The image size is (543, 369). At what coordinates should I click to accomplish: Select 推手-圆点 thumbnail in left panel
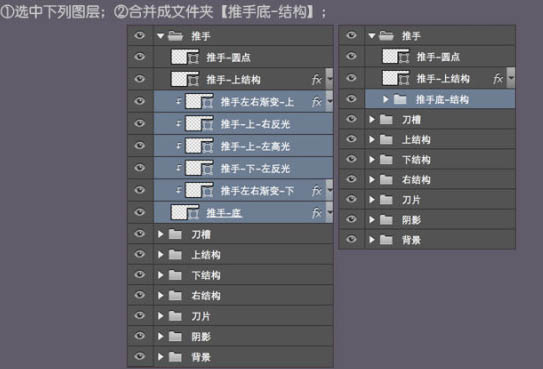coord(185,57)
